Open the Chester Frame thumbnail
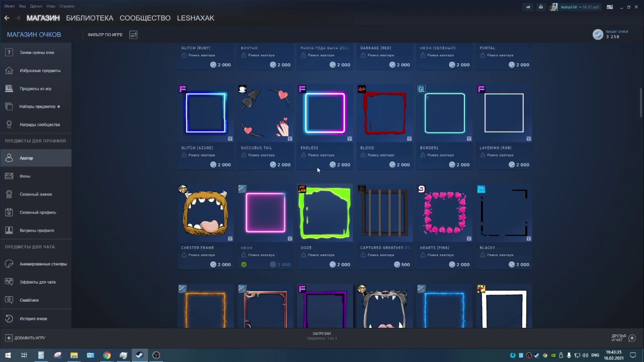Image resolution: width=644 pixels, height=362 pixels. click(x=205, y=213)
